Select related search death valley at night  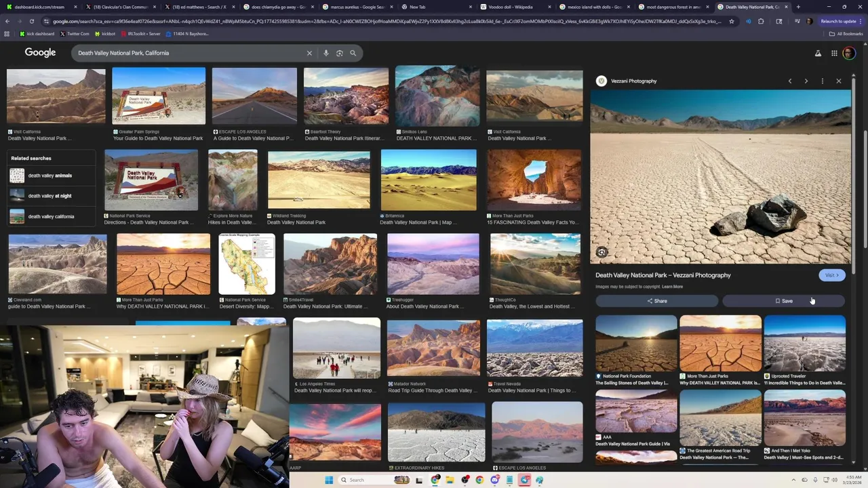click(51, 196)
